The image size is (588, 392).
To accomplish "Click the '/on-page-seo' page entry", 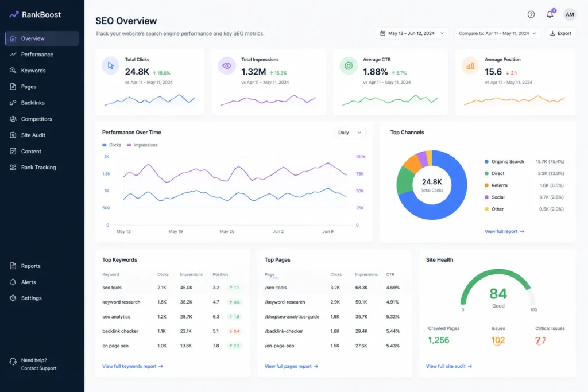I will point(280,346).
